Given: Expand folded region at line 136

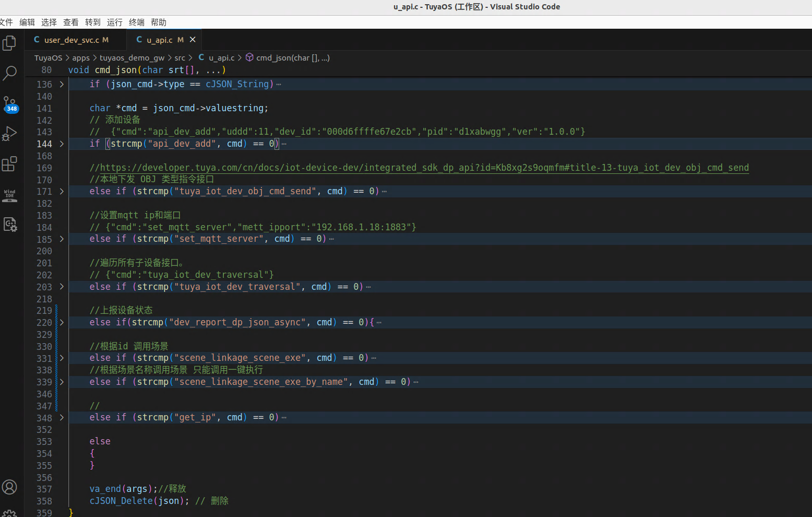Looking at the screenshot, I should pyautogui.click(x=62, y=84).
